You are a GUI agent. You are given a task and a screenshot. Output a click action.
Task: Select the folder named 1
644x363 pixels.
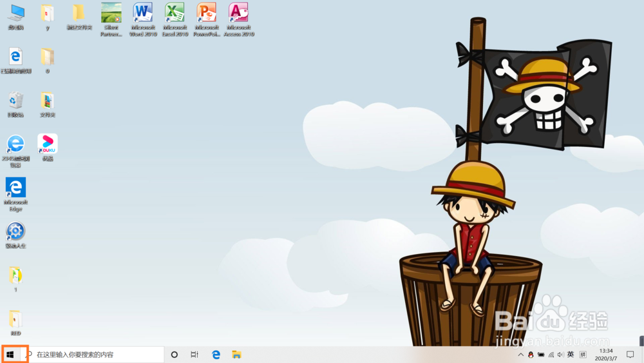pos(15,279)
